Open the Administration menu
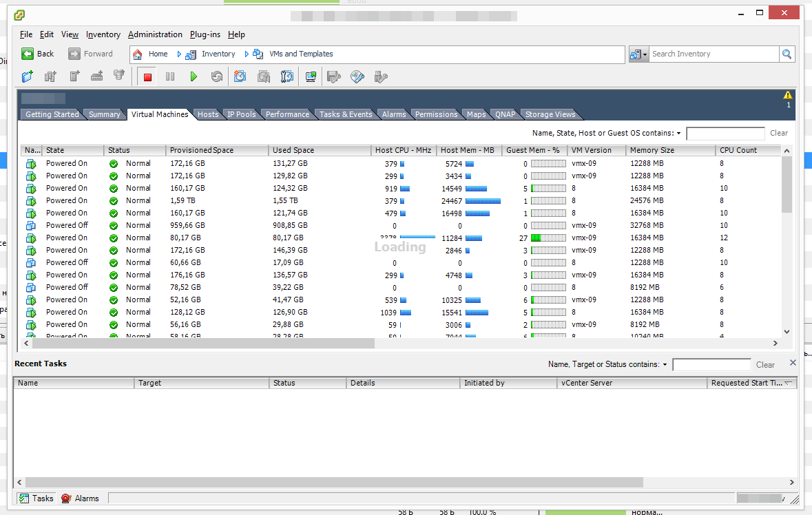This screenshot has height=515, width=812. tap(155, 34)
